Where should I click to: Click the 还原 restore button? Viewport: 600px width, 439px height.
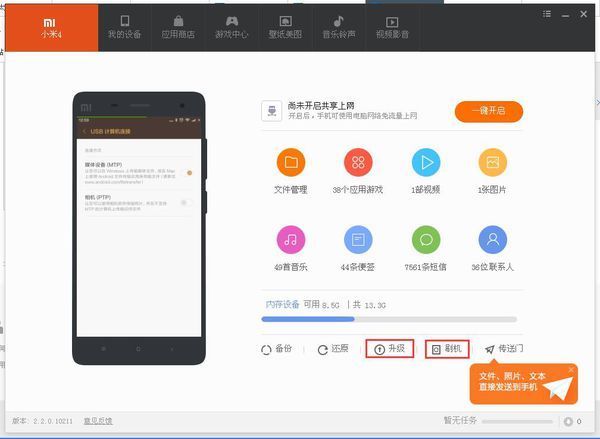coord(333,349)
